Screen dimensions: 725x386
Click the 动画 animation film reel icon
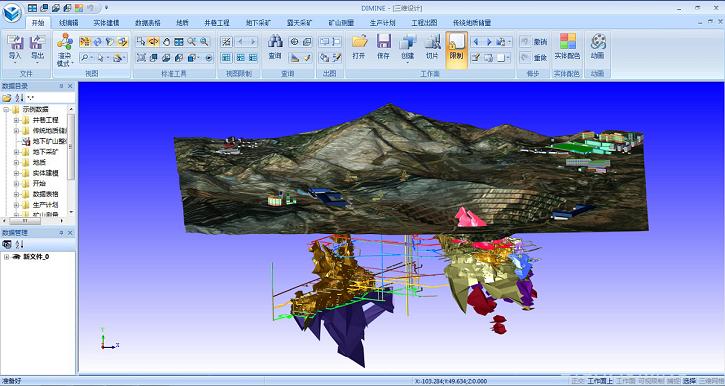597,46
